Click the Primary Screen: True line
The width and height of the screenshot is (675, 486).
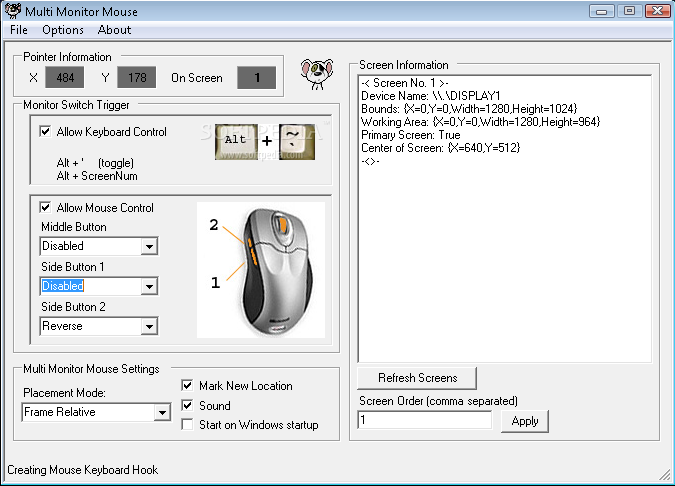tap(411, 135)
